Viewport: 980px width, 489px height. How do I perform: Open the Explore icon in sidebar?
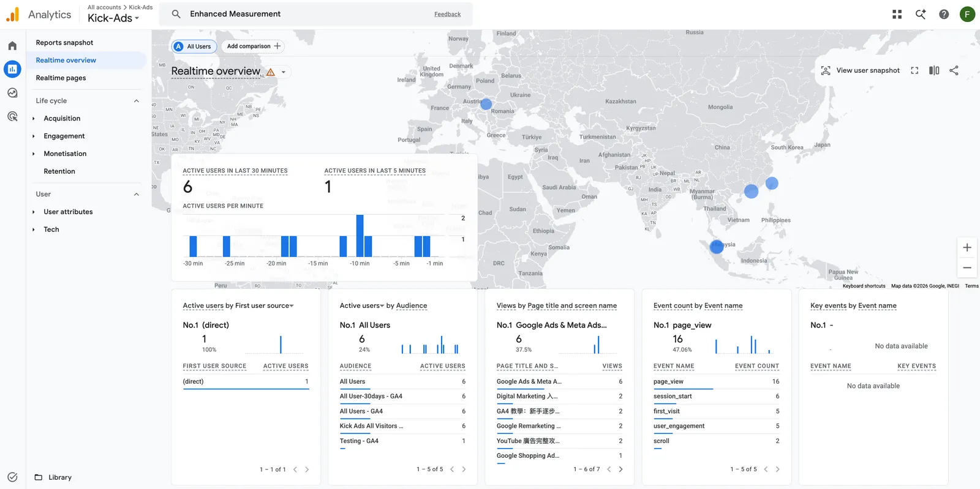coord(12,93)
